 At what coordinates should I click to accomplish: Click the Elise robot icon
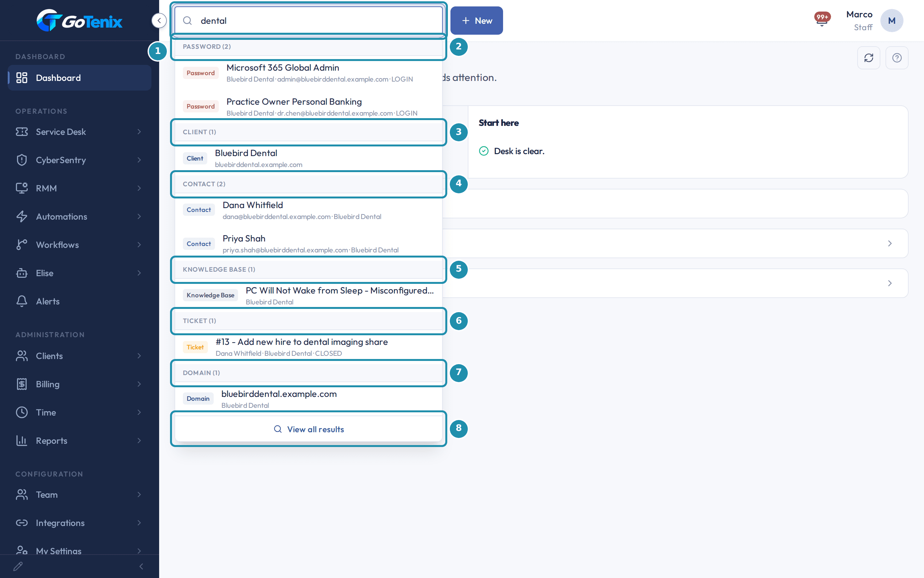click(x=22, y=273)
